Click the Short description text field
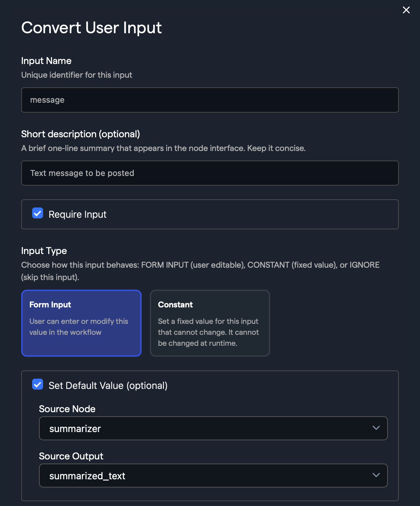The height and width of the screenshot is (506, 420). click(x=210, y=173)
